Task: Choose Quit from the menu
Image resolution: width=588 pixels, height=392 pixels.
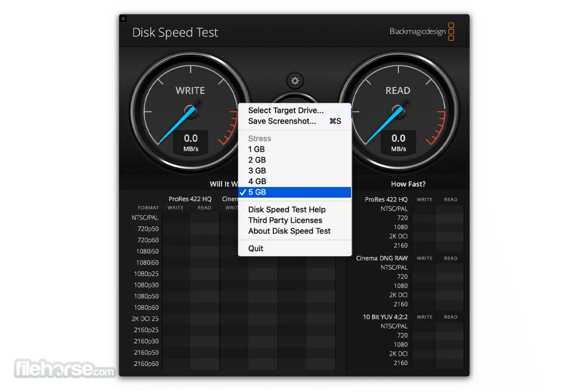Action: coord(294,249)
